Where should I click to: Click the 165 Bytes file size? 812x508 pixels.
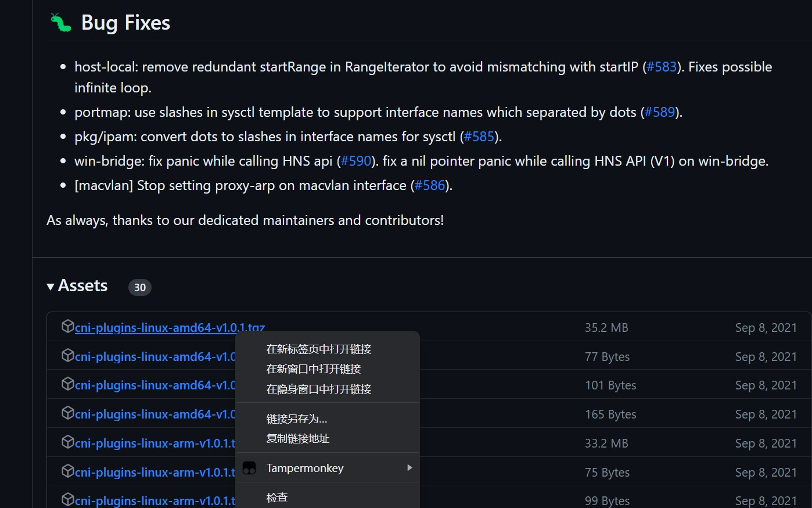point(610,414)
